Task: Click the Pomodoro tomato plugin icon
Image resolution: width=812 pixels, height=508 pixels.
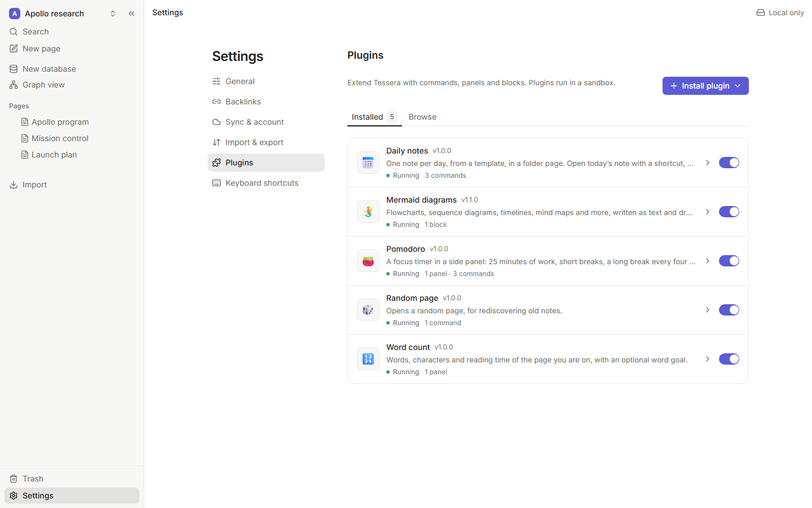Action: click(368, 261)
